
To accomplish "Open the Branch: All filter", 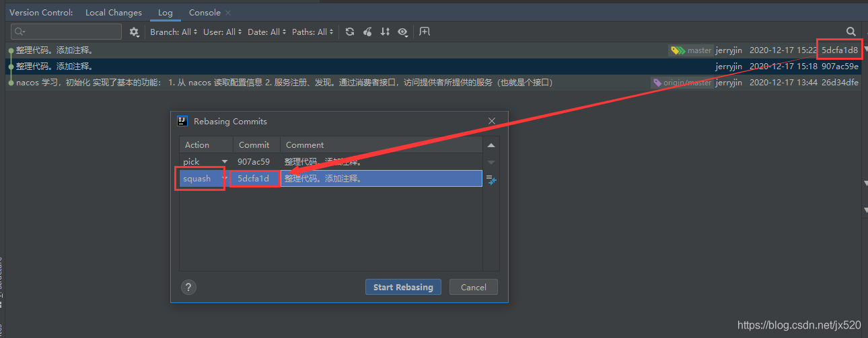I will 174,32.
